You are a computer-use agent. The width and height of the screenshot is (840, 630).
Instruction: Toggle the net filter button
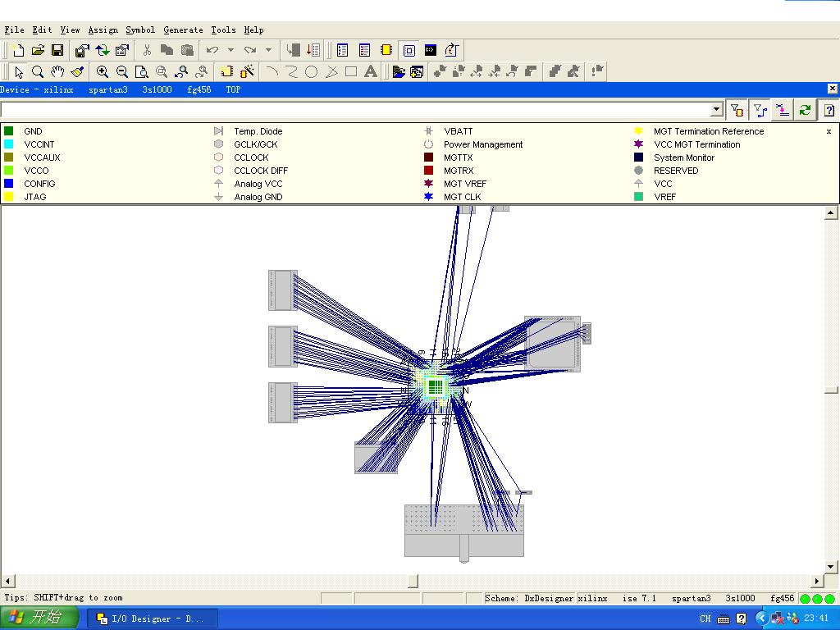pyautogui.click(x=760, y=110)
